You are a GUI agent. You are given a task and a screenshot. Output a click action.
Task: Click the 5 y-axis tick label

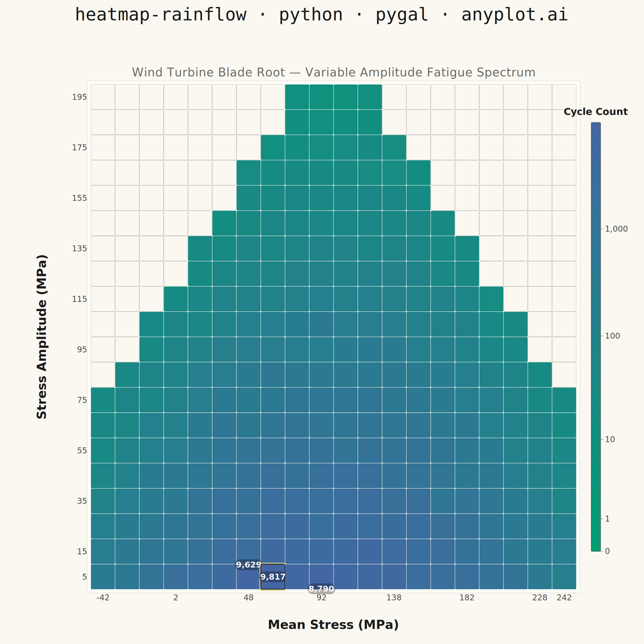tap(85, 577)
